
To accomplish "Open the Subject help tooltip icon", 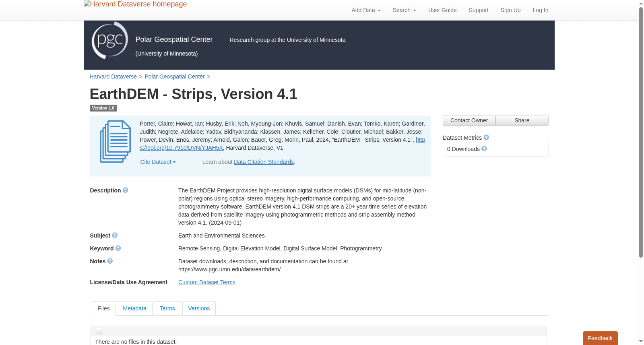I will tap(115, 235).
